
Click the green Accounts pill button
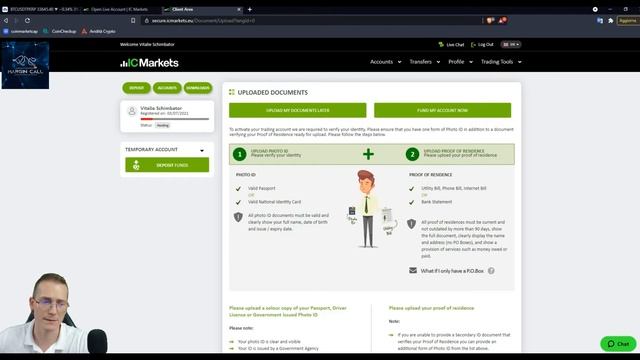tap(167, 88)
